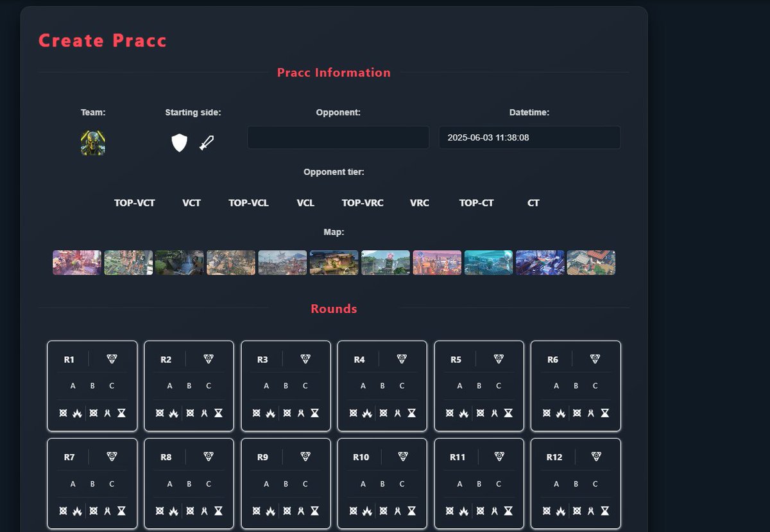Click the flame icon in R7
This screenshot has height=532, width=770.
pyautogui.click(x=77, y=511)
